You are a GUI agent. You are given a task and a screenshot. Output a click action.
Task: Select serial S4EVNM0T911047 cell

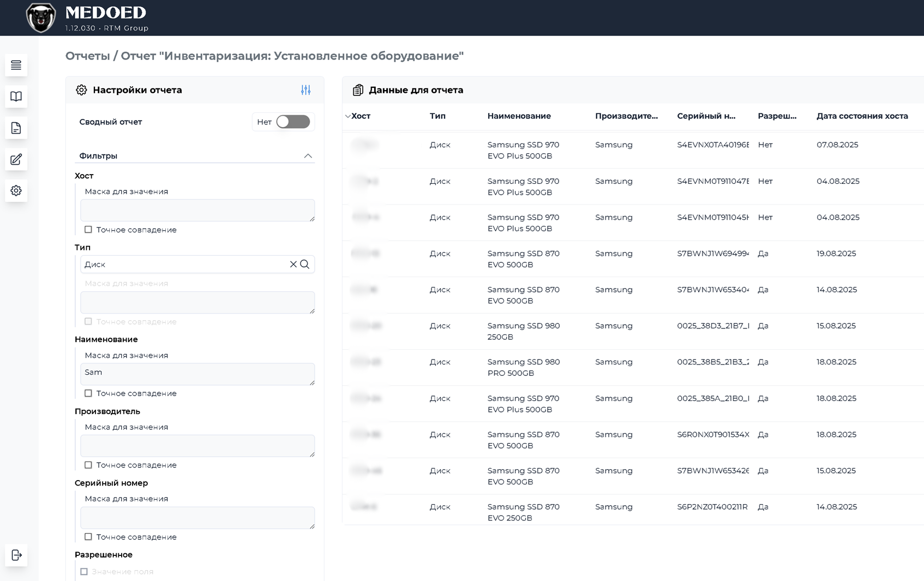[x=713, y=181]
